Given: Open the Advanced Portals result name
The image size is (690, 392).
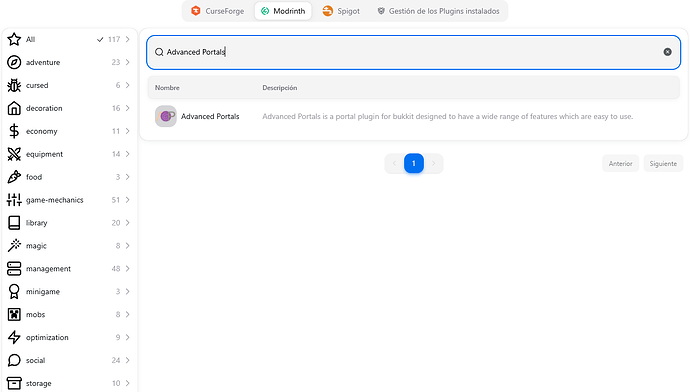Looking at the screenshot, I should [210, 116].
